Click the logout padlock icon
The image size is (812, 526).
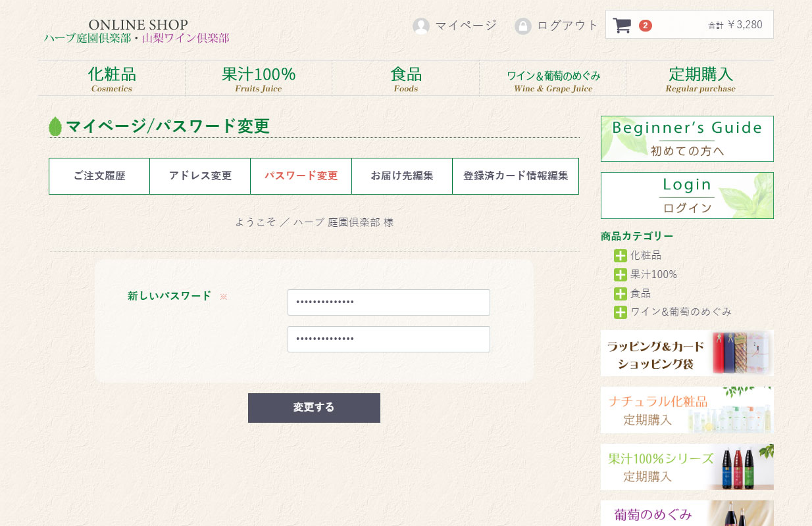(x=523, y=26)
